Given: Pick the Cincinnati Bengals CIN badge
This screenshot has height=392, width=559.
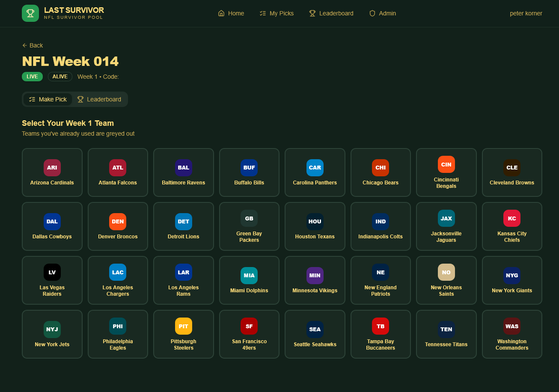Looking at the screenshot, I should (x=446, y=164).
